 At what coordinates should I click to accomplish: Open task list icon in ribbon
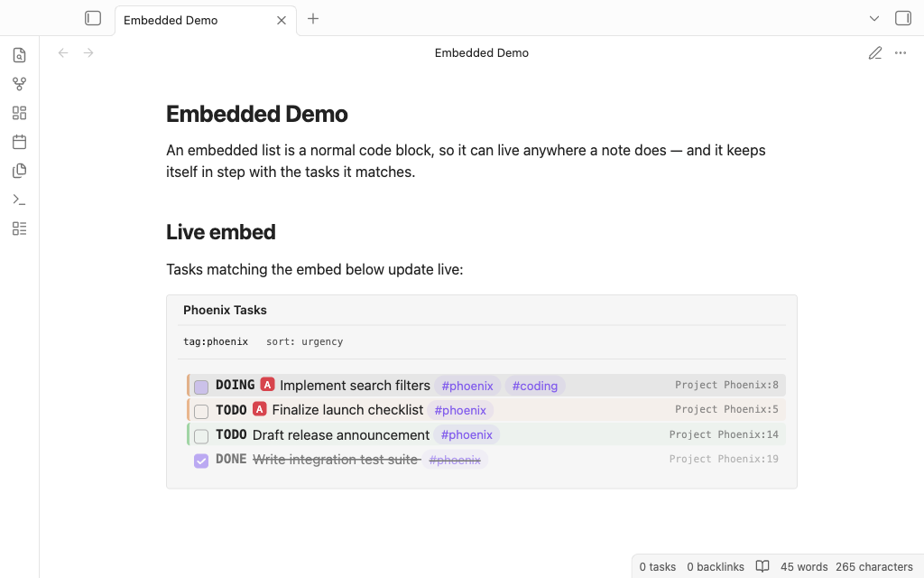20,228
